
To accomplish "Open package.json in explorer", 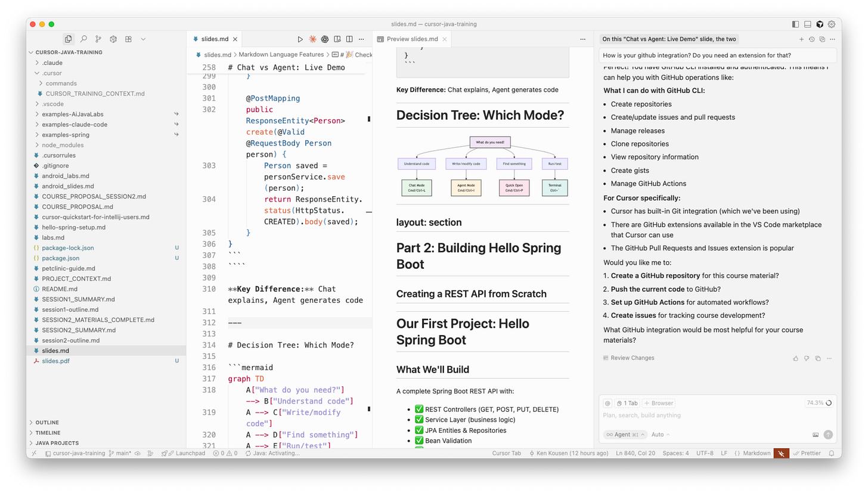I will click(x=106, y=258).
